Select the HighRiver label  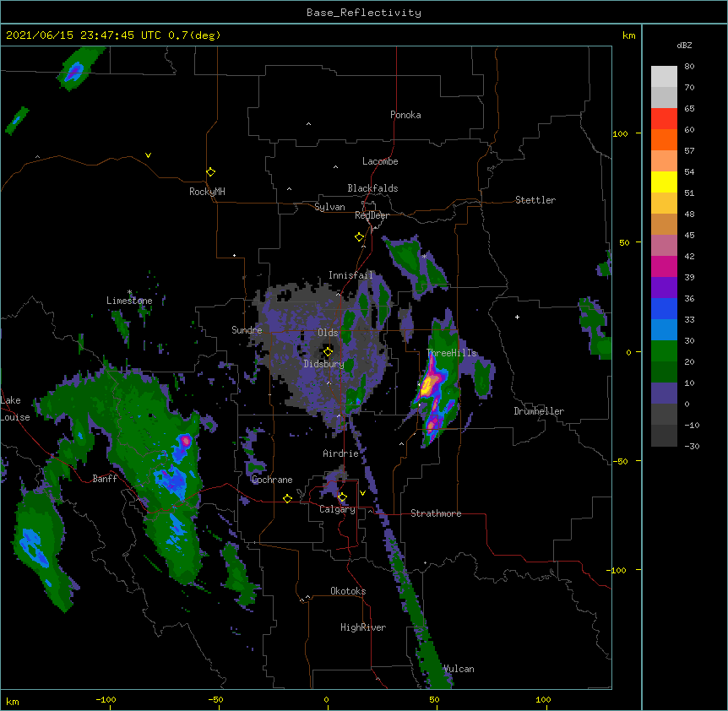[363, 627]
